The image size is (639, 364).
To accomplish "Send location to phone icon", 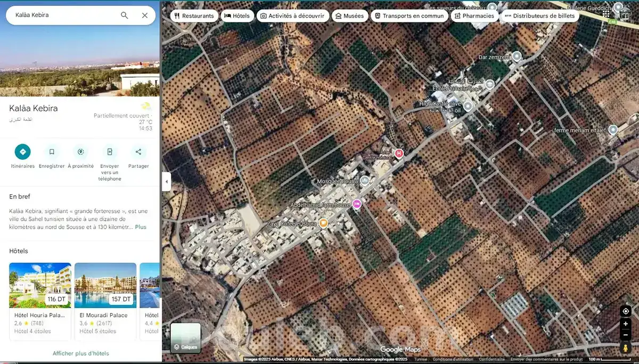I will coord(110,152).
